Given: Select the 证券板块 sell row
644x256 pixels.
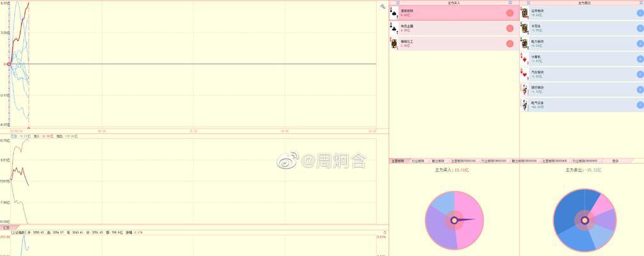Looking at the screenshot, I should click(582, 13).
